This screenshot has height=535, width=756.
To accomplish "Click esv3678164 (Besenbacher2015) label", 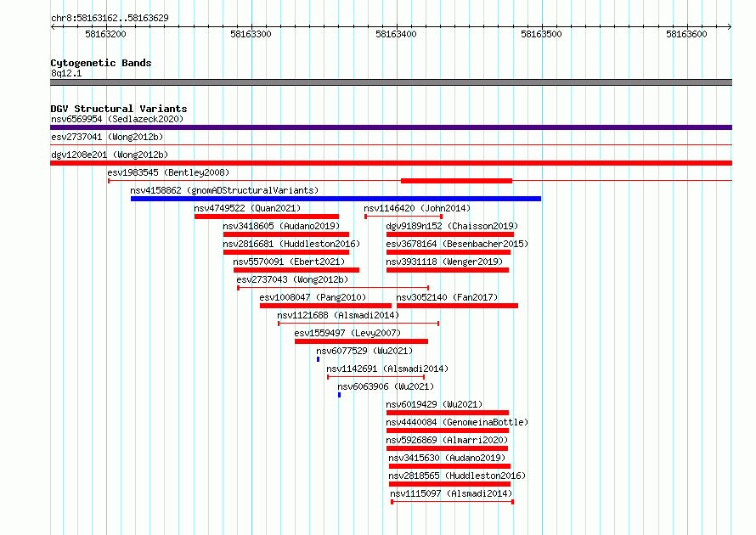I will pos(457,244).
